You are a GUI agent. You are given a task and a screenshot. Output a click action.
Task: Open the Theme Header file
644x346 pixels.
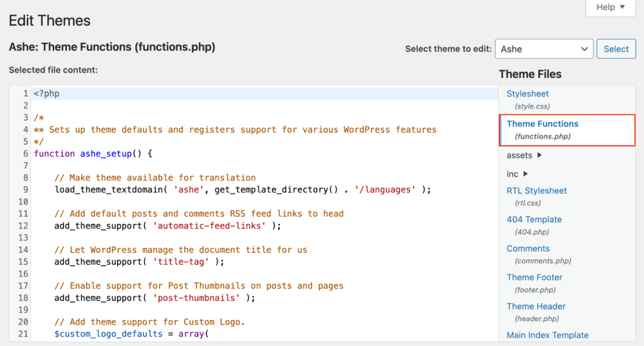coord(536,306)
